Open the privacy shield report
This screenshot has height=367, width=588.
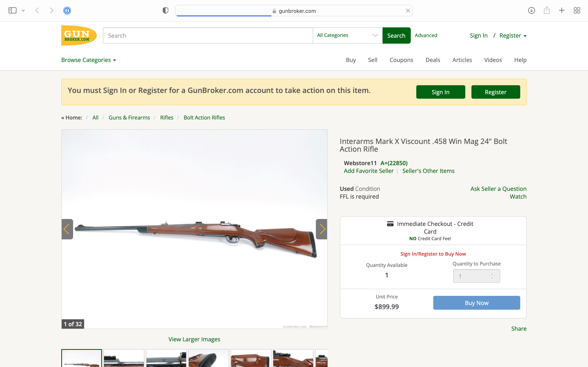tap(165, 10)
